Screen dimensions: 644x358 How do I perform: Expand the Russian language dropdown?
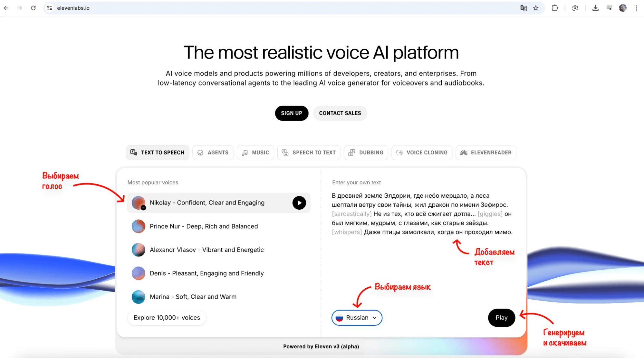(x=357, y=318)
